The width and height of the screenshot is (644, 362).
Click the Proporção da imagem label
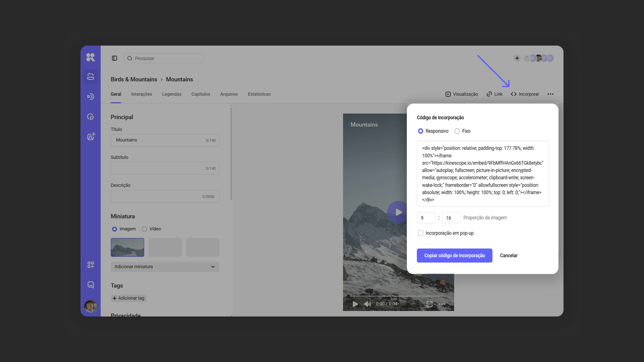pos(485,218)
